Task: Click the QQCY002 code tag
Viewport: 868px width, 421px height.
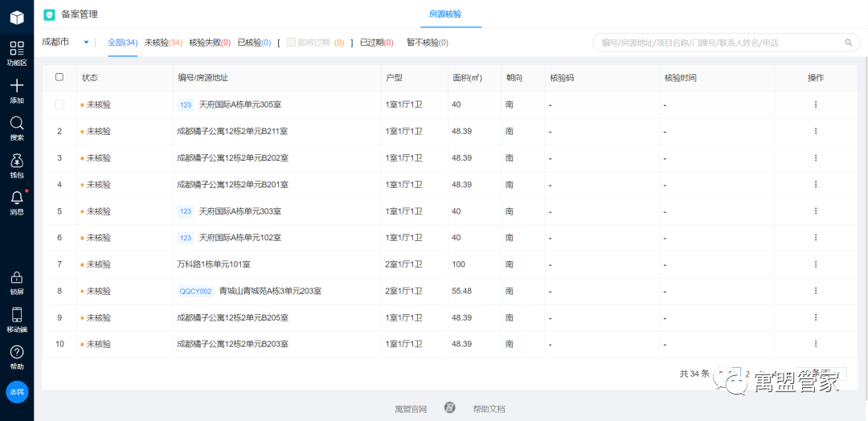Action: pyautogui.click(x=195, y=291)
